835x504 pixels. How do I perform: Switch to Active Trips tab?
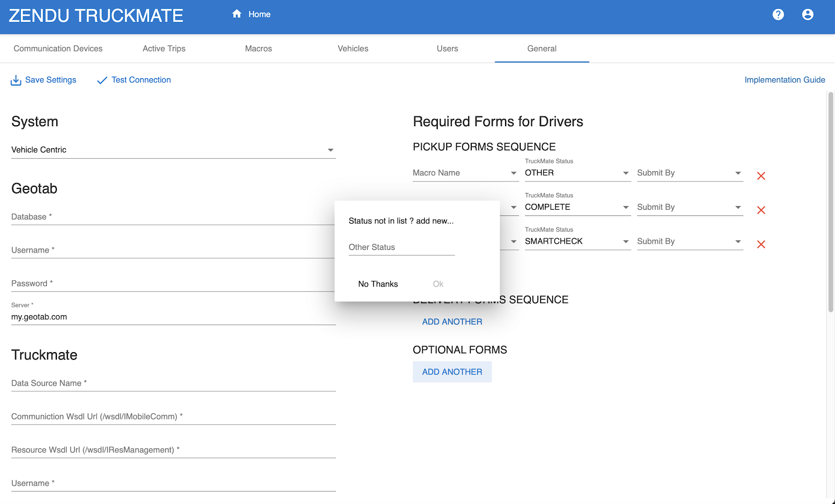(164, 49)
